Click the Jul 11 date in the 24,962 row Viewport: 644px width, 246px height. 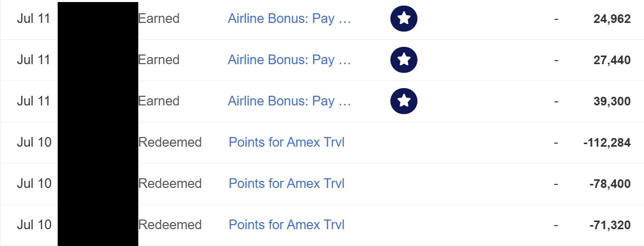34,19
